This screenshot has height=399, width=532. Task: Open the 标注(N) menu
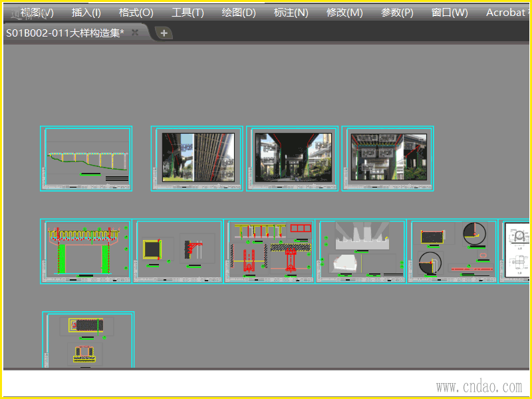coord(291,13)
